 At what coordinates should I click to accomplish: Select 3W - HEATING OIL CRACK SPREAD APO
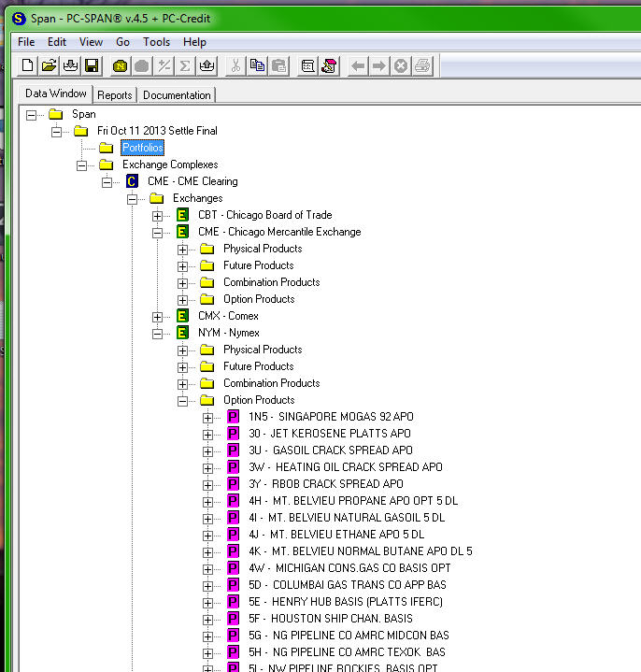(x=346, y=467)
